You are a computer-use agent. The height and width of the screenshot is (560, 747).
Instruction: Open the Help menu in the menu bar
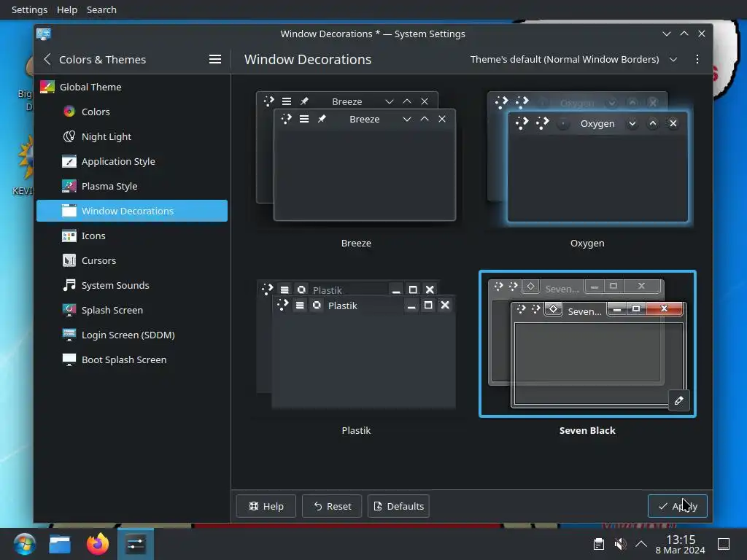(x=66, y=9)
